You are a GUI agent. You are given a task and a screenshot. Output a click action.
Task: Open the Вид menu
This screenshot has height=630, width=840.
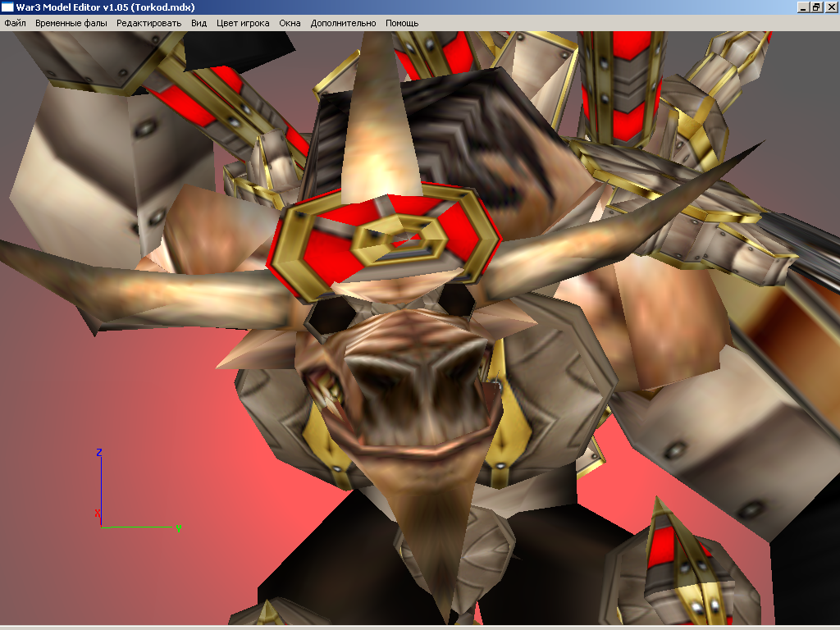click(x=199, y=23)
